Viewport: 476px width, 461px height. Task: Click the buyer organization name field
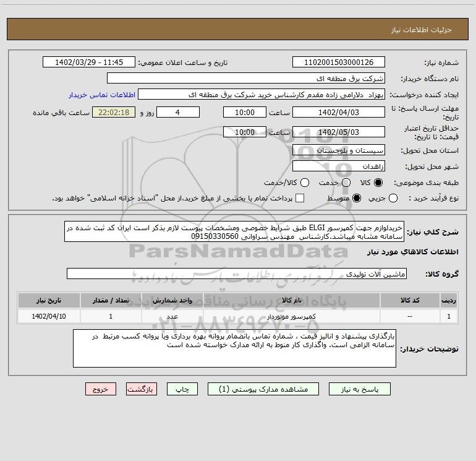click(246, 79)
